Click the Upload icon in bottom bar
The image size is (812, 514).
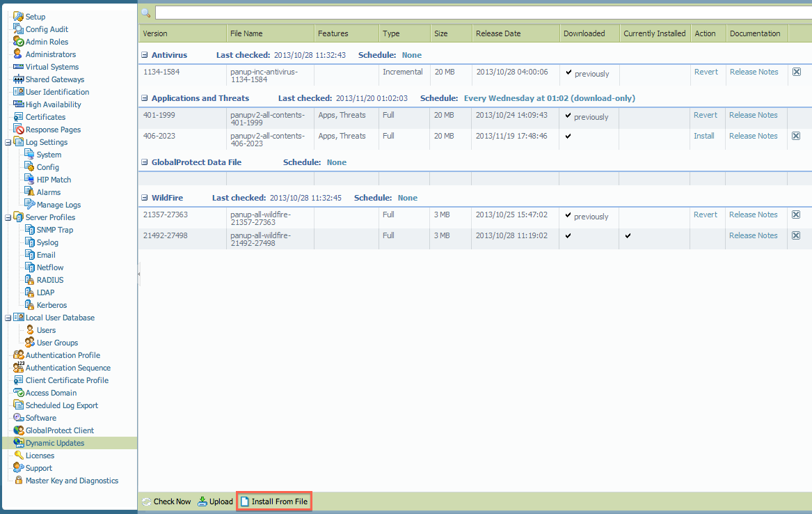click(202, 501)
